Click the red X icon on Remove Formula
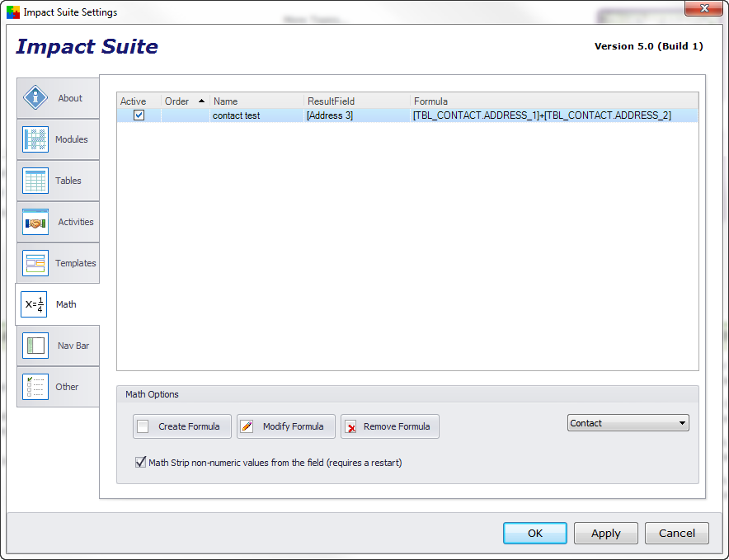Image resolution: width=729 pixels, height=560 pixels. 351,426
